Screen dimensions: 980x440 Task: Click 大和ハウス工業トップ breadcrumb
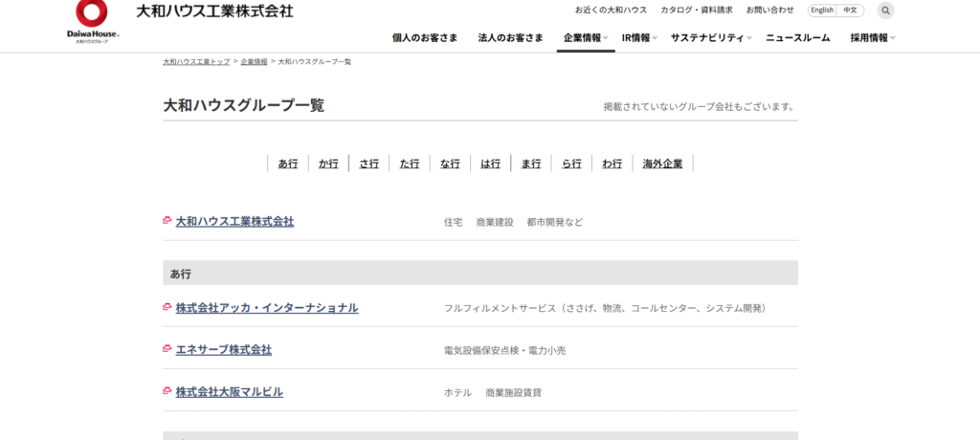pyautogui.click(x=196, y=61)
